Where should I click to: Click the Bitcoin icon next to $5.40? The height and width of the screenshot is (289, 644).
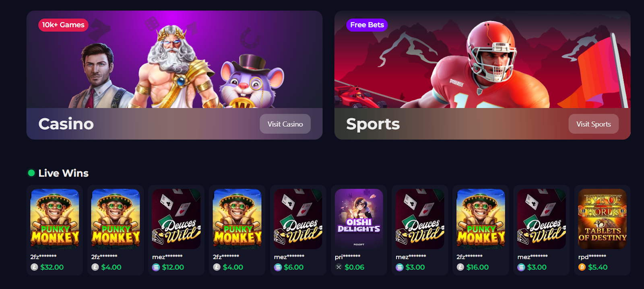(582, 267)
